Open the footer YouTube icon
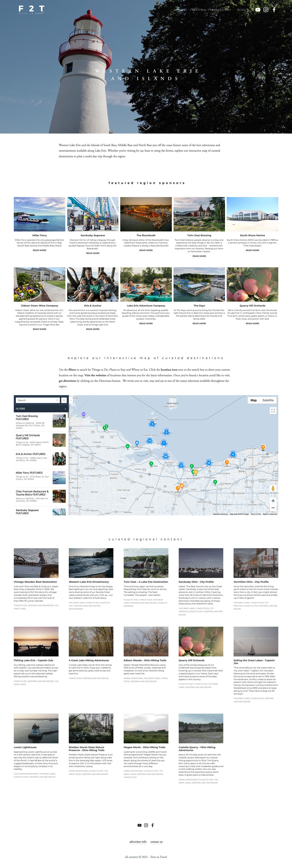Viewport: 292px width, 868px height. click(x=139, y=825)
